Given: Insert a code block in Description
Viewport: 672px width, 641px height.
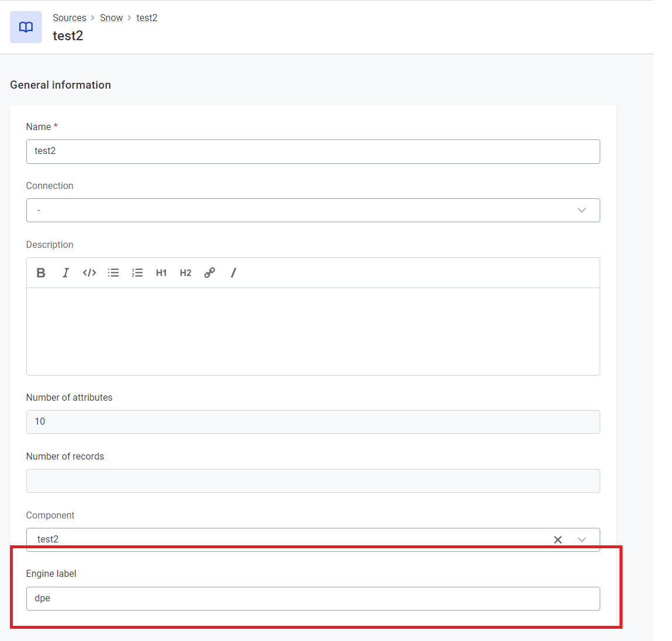Looking at the screenshot, I should point(89,273).
